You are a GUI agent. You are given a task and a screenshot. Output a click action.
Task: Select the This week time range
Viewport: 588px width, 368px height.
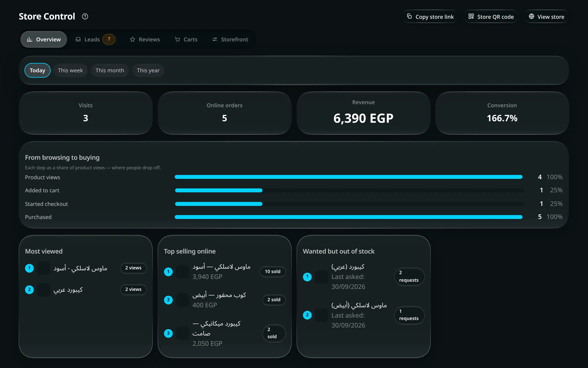(x=71, y=70)
